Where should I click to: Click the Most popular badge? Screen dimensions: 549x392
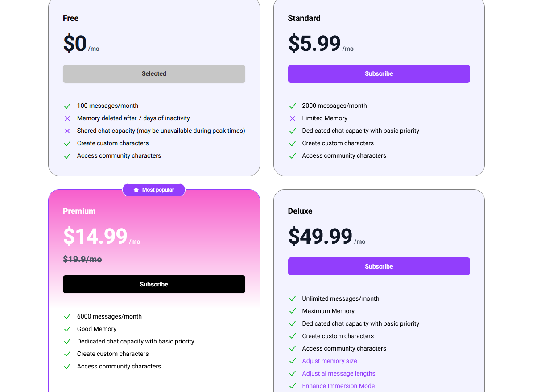click(154, 190)
